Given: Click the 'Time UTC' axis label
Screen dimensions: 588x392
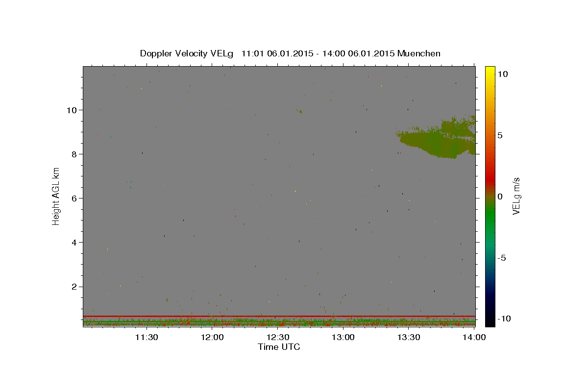Looking at the screenshot, I should pyautogui.click(x=279, y=347).
